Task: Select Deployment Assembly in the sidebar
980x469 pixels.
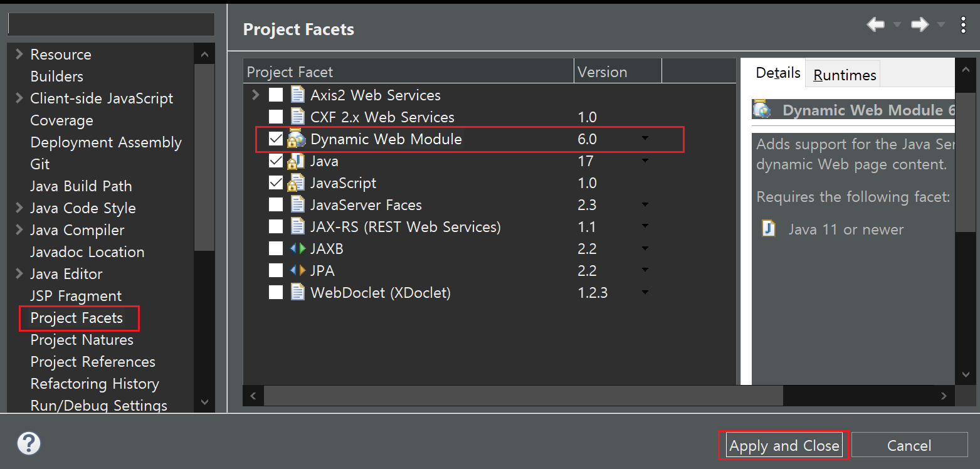Action: (106, 142)
